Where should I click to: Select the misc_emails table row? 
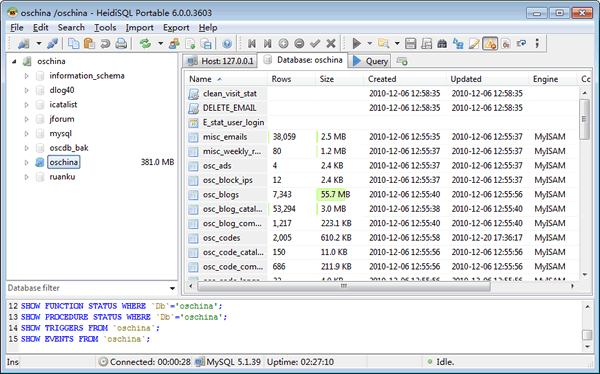click(x=382, y=137)
